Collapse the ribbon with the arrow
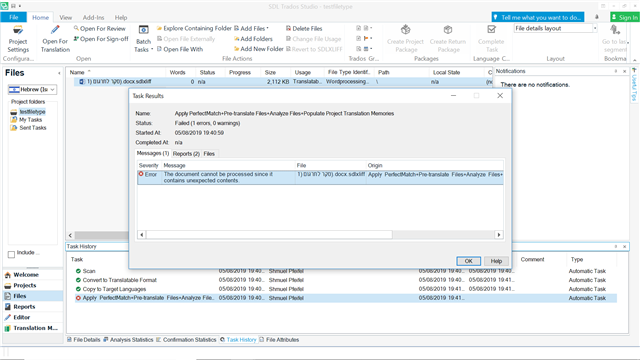The image size is (640, 360). pos(635,60)
